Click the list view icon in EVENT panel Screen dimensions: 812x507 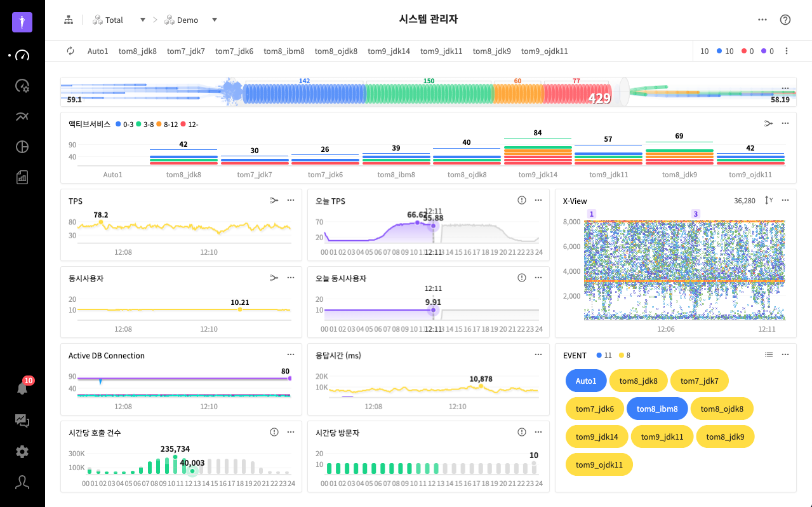pyautogui.click(x=768, y=355)
